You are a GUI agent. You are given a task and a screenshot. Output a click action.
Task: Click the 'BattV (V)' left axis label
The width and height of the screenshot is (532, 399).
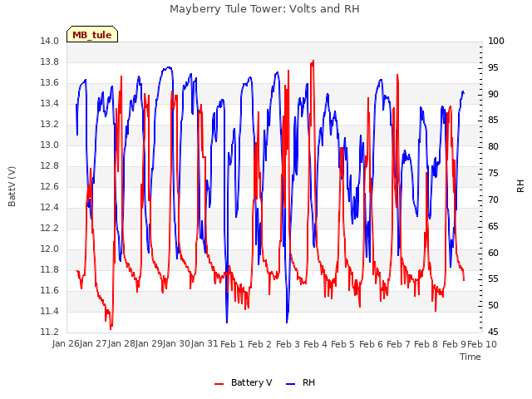pos(12,186)
